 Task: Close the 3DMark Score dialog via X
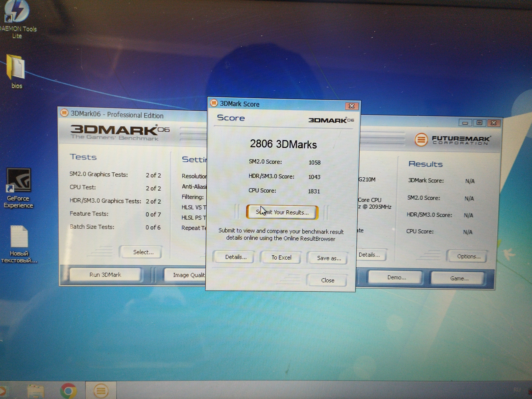[x=352, y=106]
